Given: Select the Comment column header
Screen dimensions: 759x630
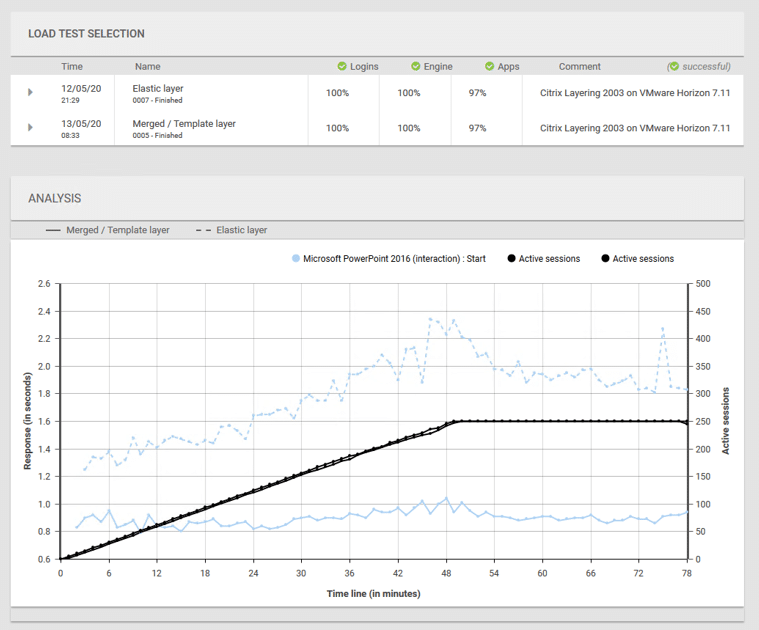Looking at the screenshot, I should tap(579, 66).
